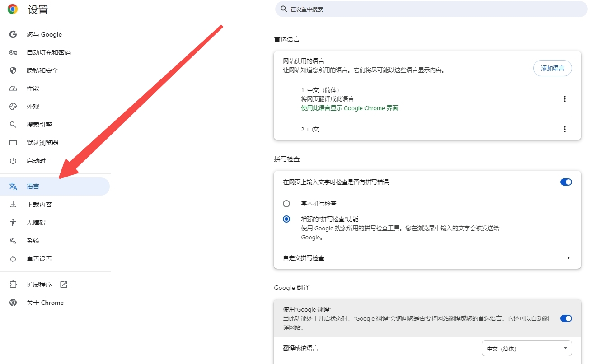This screenshot has height=364, width=591.
Task: Open the three-dot menu for 2. 中文
Action: point(564,129)
